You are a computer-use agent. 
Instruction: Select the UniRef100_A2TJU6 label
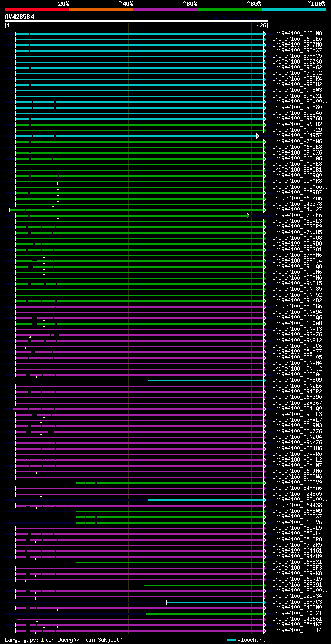pyautogui.click(x=297, y=449)
